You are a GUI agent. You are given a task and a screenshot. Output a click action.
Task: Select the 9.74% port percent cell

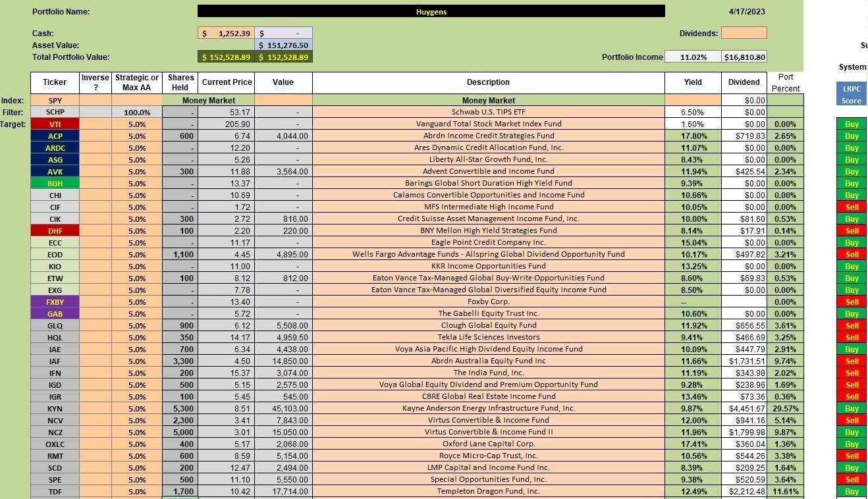pos(786,361)
